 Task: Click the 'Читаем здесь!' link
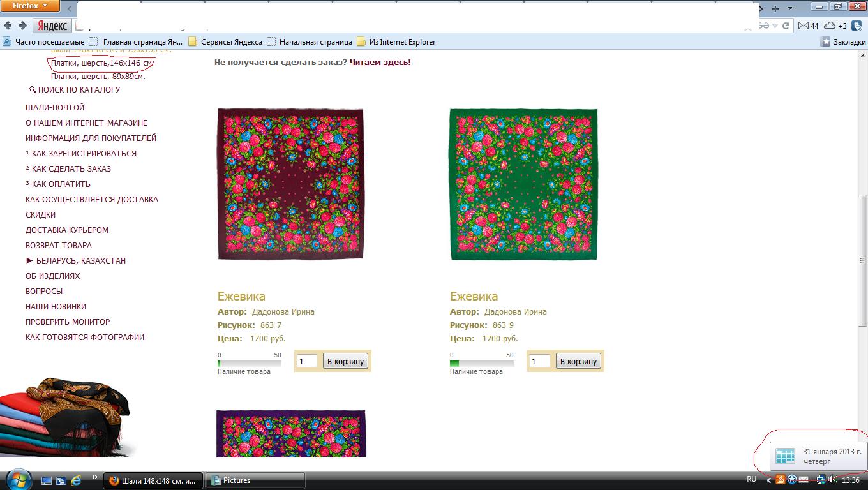point(380,63)
